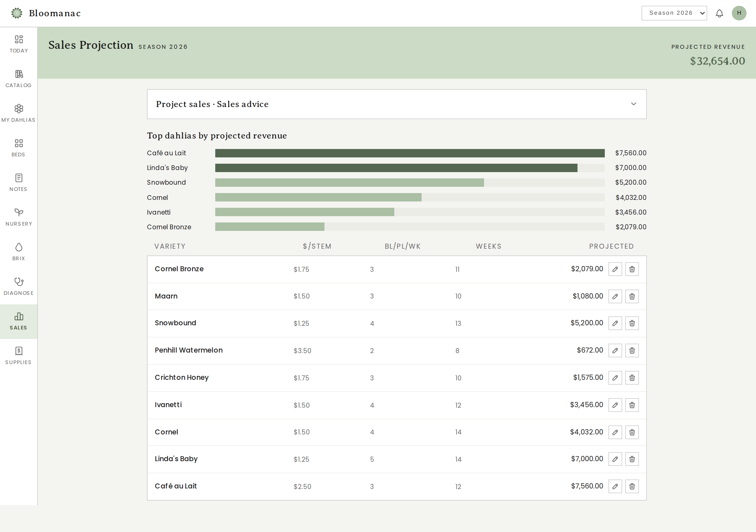Click the Bloomanac flower logo

(x=17, y=13)
